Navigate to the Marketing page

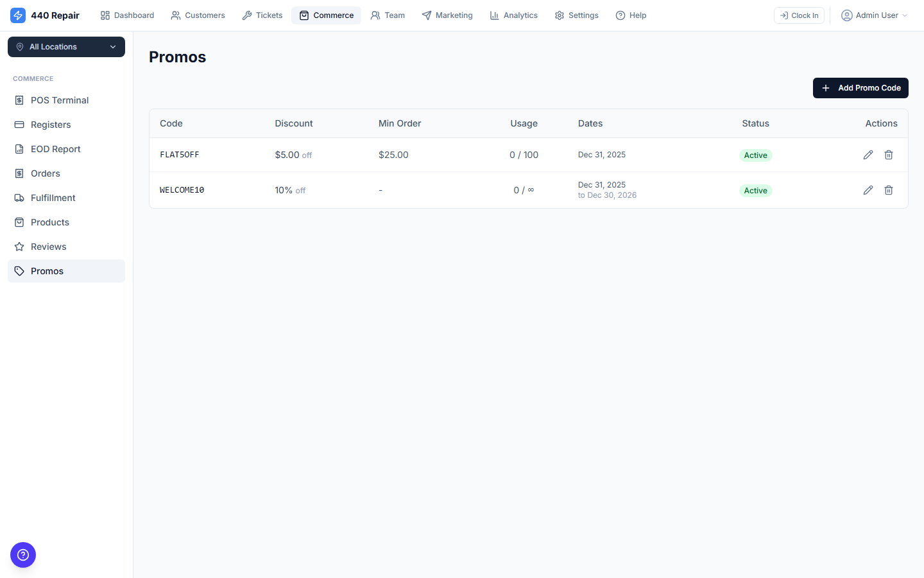click(x=447, y=15)
